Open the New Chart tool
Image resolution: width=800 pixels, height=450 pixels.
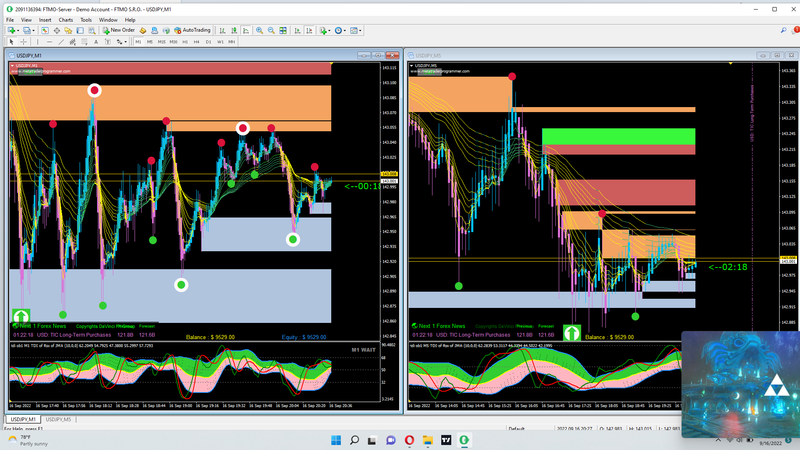11,31
